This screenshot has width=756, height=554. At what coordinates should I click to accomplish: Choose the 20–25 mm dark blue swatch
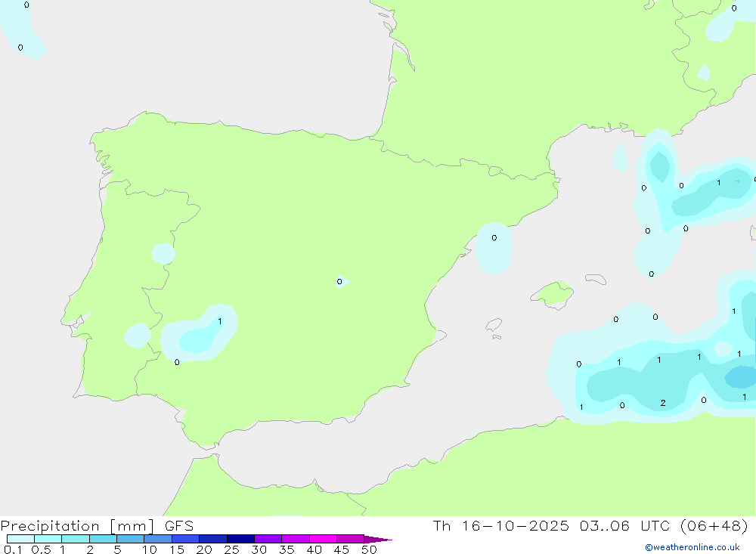(x=213, y=539)
